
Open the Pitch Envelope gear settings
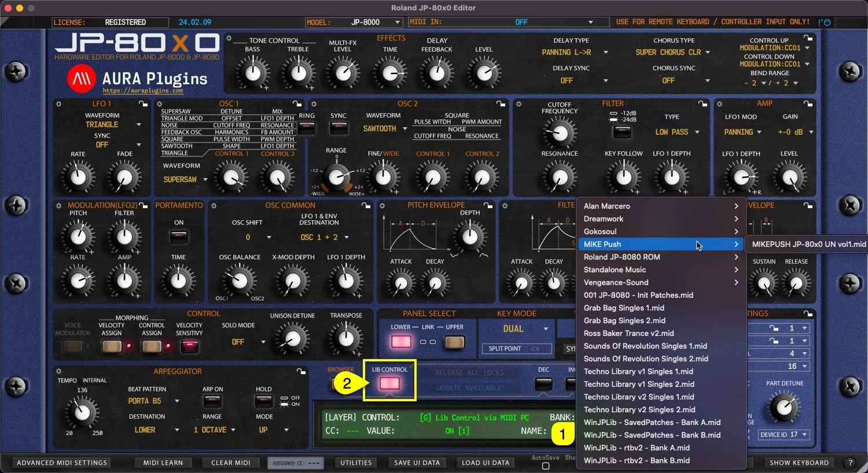point(382,205)
